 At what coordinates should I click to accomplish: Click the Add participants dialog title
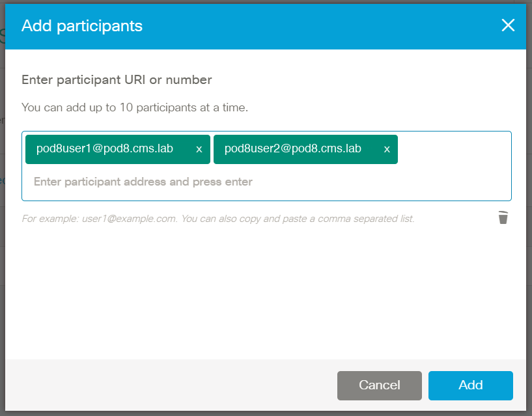point(82,26)
